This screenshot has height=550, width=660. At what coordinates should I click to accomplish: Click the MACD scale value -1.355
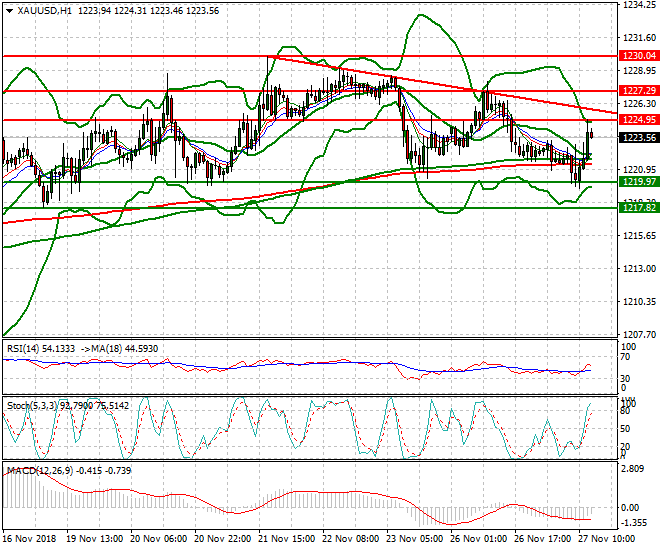[x=634, y=523]
